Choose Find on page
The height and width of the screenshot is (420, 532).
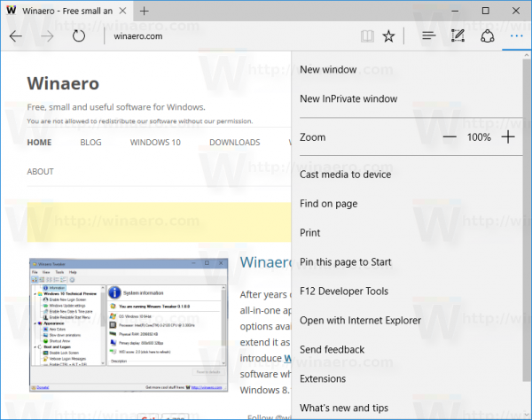[328, 204]
